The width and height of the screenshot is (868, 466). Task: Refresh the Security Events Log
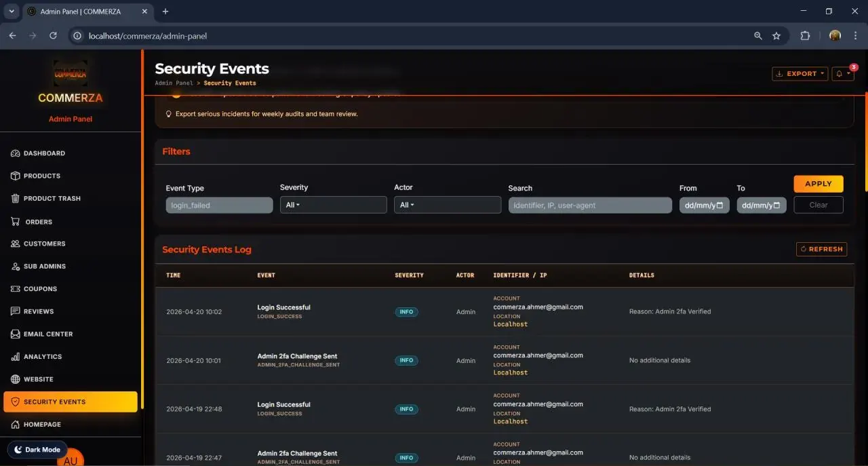[x=821, y=249]
